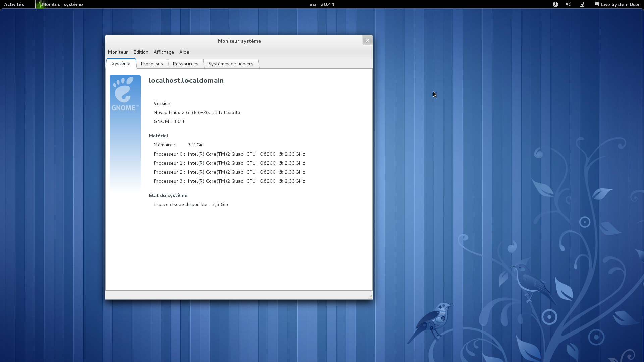Open the Affichage menu

click(x=164, y=52)
